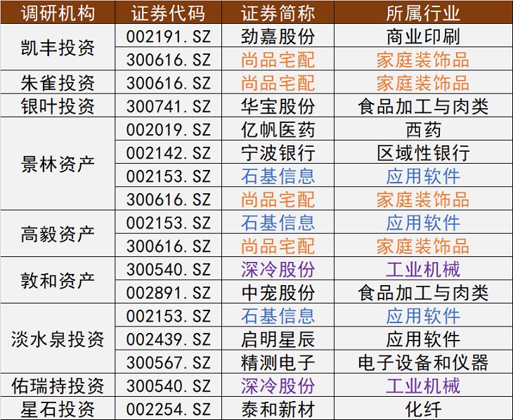The width and height of the screenshot is (513, 420).
Task: Click 尚品宅配 in the 凯丰投资 group
Action: coord(278,59)
